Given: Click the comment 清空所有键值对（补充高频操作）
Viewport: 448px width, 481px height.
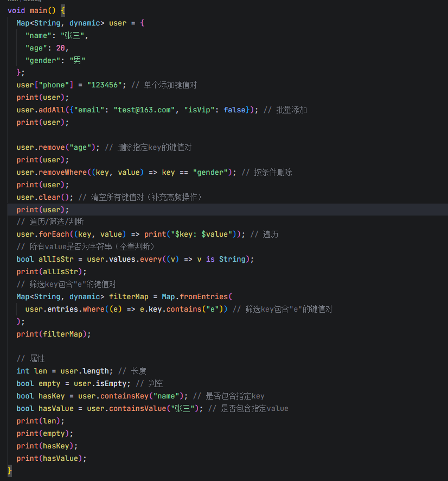Looking at the screenshot, I should pos(140,197).
